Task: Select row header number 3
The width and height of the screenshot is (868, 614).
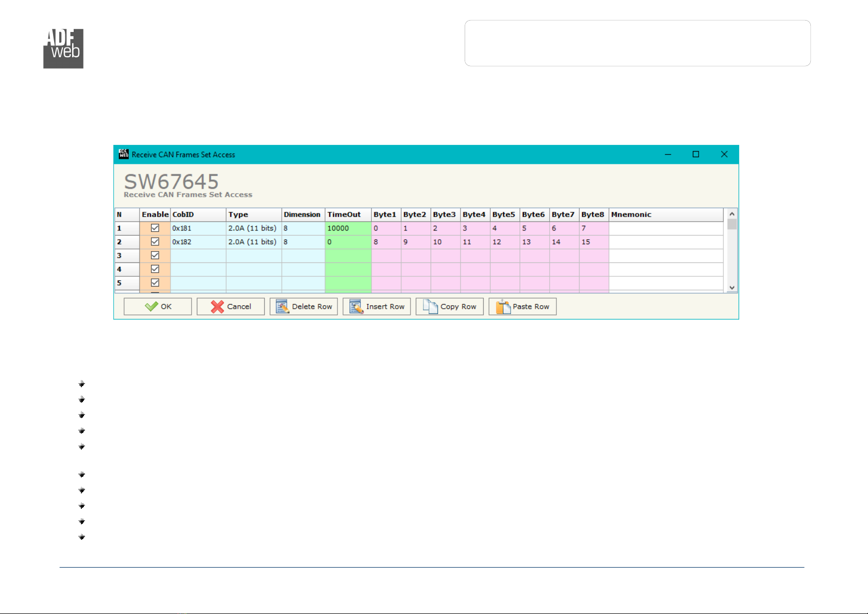Action: [x=127, y=256]
